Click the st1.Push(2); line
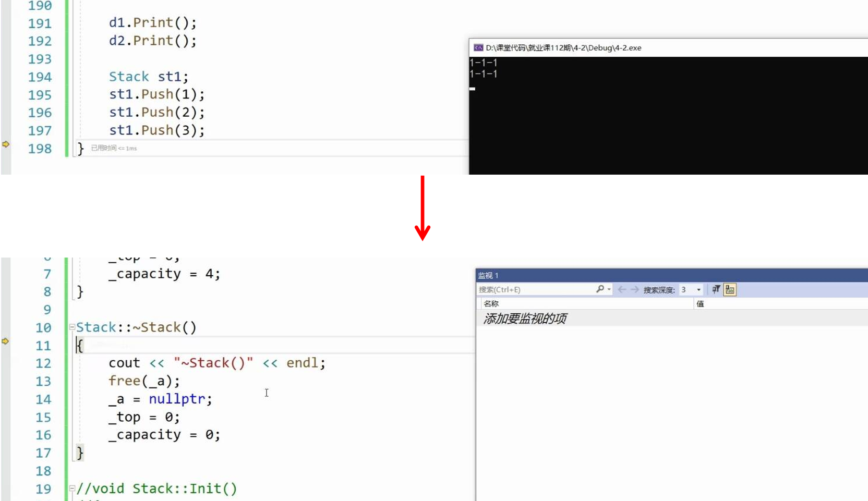Image resolution: width=868 pixels, height=501 pixels. tap(157, 112)
